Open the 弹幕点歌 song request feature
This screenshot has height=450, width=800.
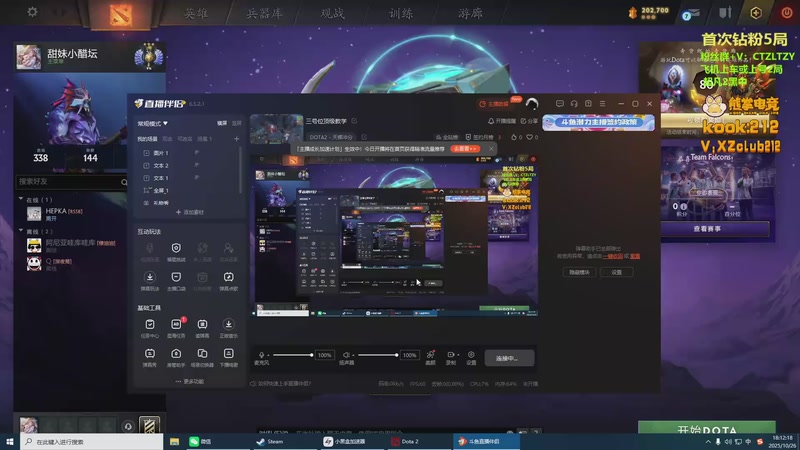click(229, 280)
